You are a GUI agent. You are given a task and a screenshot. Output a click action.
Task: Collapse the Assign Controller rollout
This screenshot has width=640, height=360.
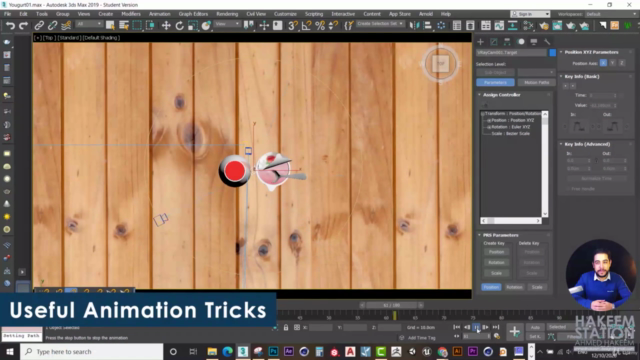click(502, 95)
